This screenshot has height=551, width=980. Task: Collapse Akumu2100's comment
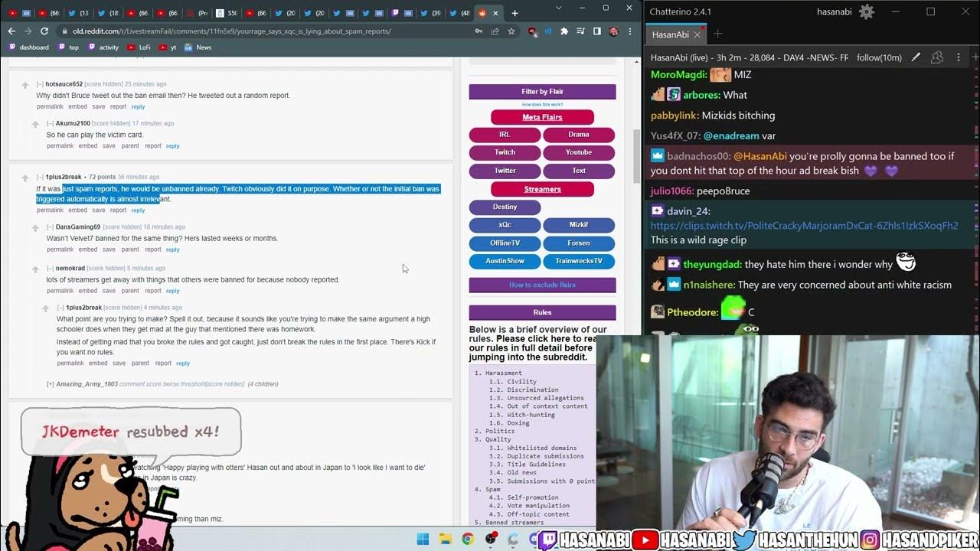[50, 123]
